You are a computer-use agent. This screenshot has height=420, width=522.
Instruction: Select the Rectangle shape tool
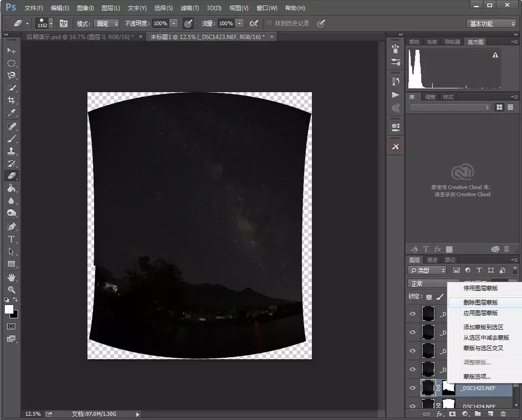pyautogui.click(x=11, y=264)
